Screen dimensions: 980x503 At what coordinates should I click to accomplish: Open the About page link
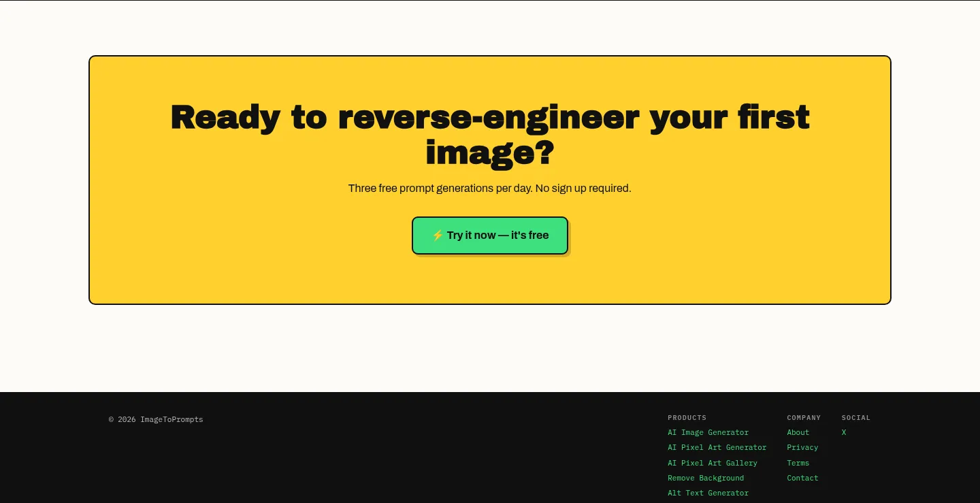tap(798, 432)
